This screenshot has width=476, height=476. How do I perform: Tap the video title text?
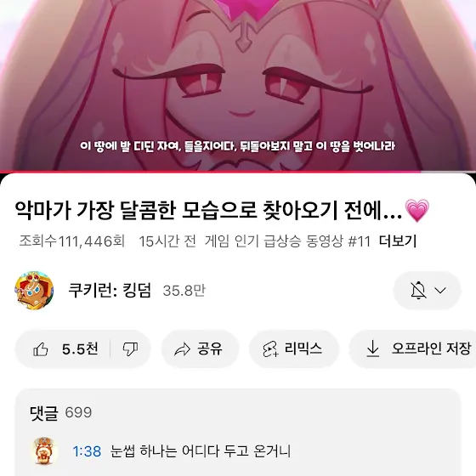pyautogui.click(x=222, y=211)
